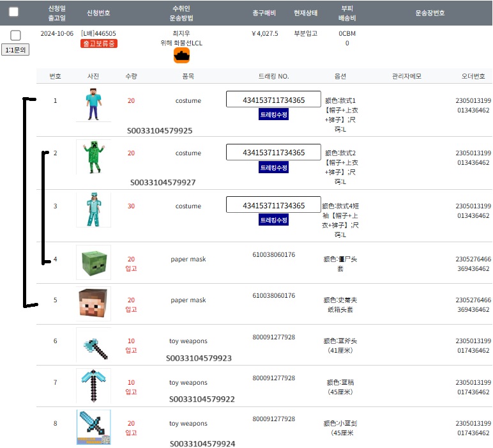The width and height of the screenshot is (493, 448).
Task: Toggle the select-all checkbox in header
Action: click(x=13, y=12)
